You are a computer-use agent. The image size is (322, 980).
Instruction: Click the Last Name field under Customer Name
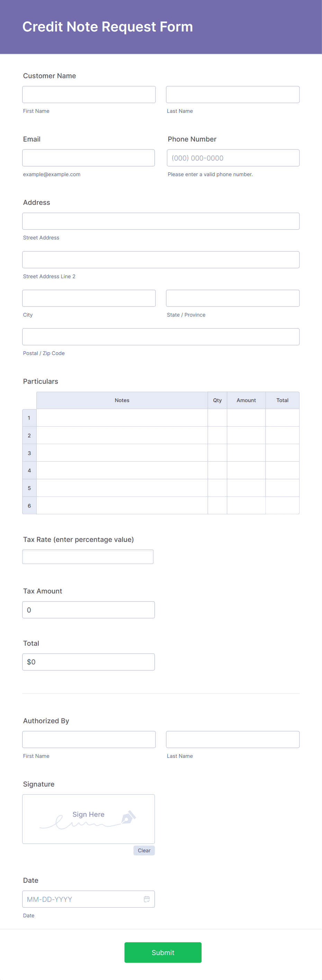click(x=233, y=94)
